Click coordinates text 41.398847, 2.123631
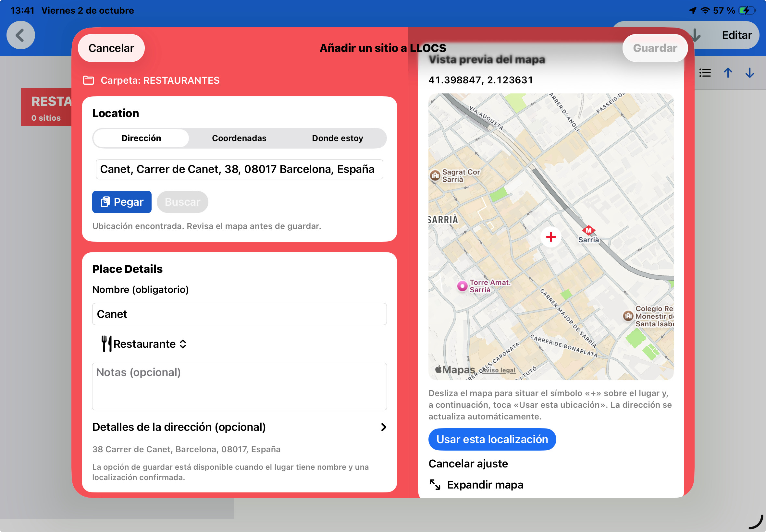Screen dimensions: 766x532 pos(481,80)
